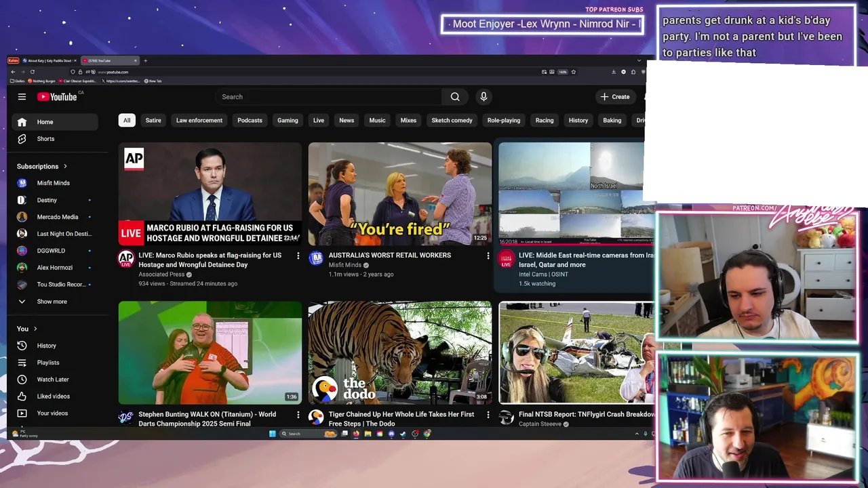Click the YouTube logo
The height and width of the screenshot is (488, 868).
coord(57,97)
